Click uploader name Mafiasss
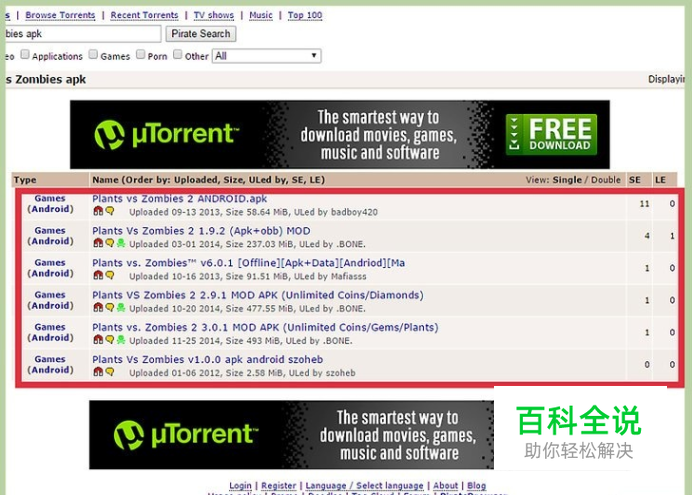Viewport: 692px width, 495px height. point(349,277)
